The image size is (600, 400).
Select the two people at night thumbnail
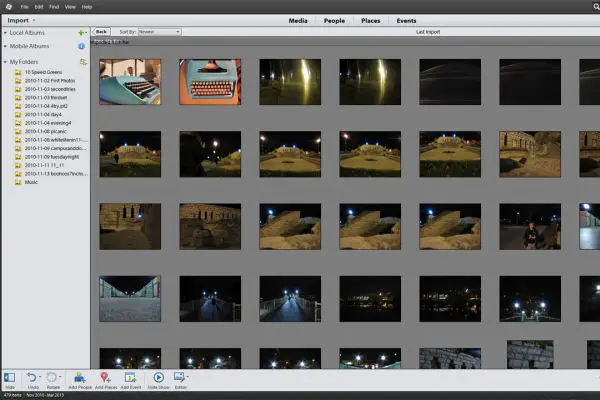(530, 226)
